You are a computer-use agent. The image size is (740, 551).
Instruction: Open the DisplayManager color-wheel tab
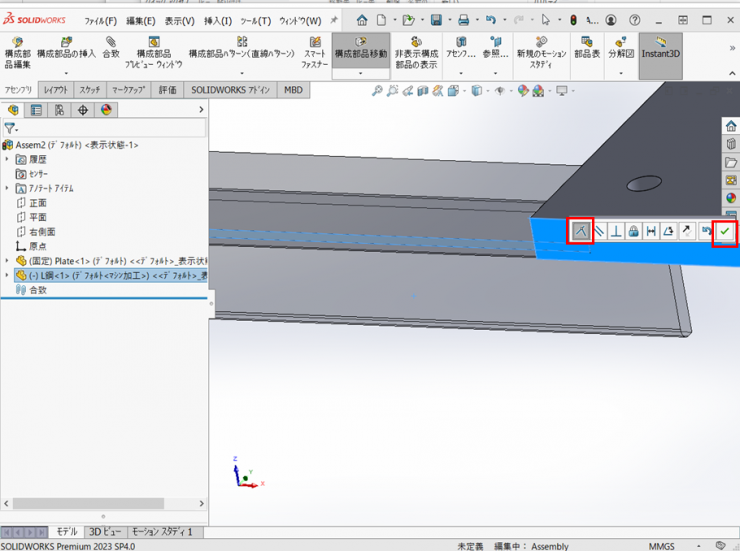105,110
